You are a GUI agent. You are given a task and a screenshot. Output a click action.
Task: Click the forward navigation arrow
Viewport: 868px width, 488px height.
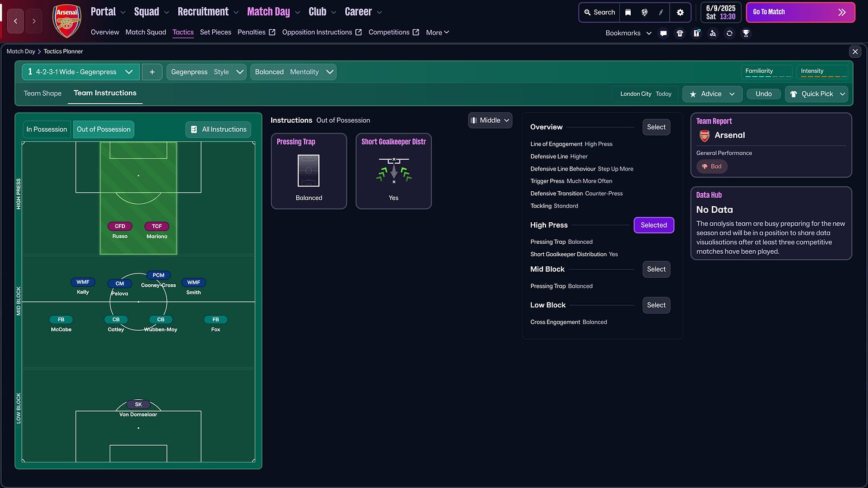coord(34,21)
